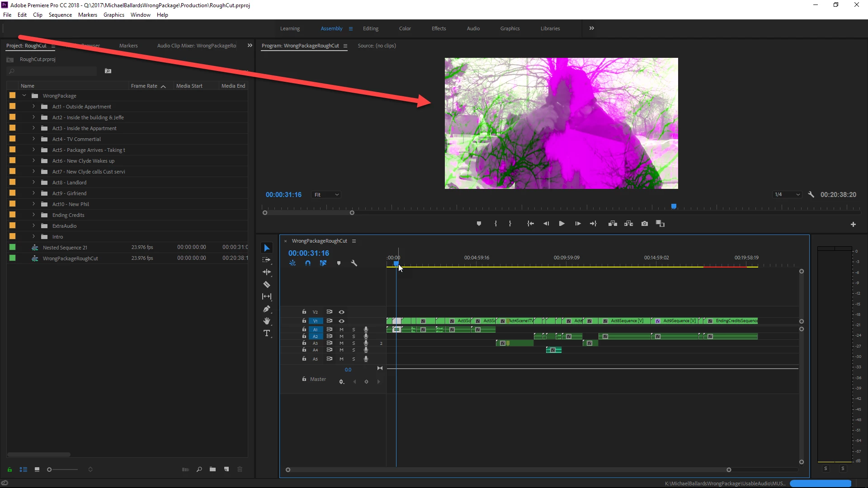868x488 pixels.
Task: Select the Type tool
Action: coord(267,333)
